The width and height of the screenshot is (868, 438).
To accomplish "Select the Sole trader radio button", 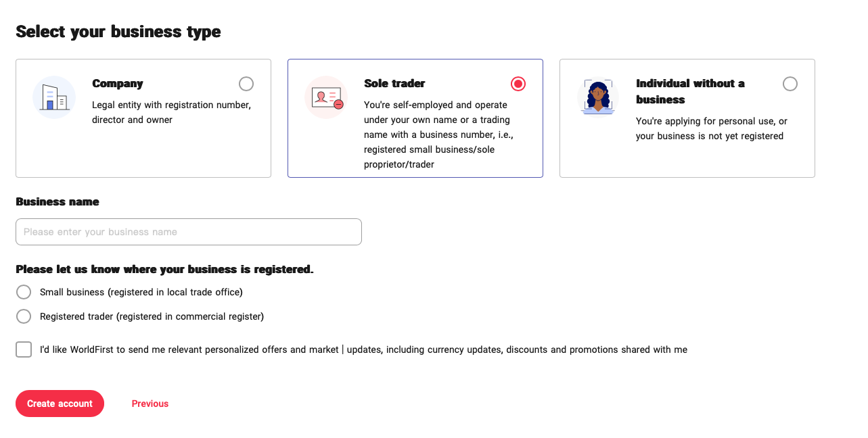I will (x=518, y=84).
